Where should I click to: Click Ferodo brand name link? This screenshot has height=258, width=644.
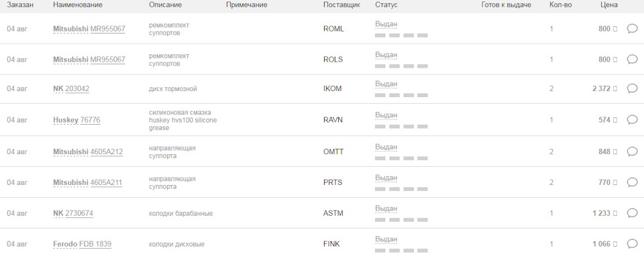pyautogui.click(x=65, y=244)
